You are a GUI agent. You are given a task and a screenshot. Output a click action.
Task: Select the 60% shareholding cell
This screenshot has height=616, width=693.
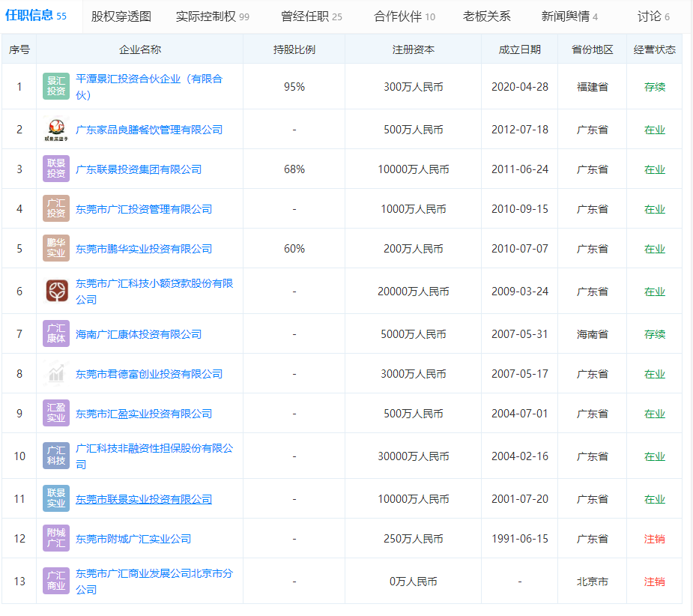(x=294, y=249)
